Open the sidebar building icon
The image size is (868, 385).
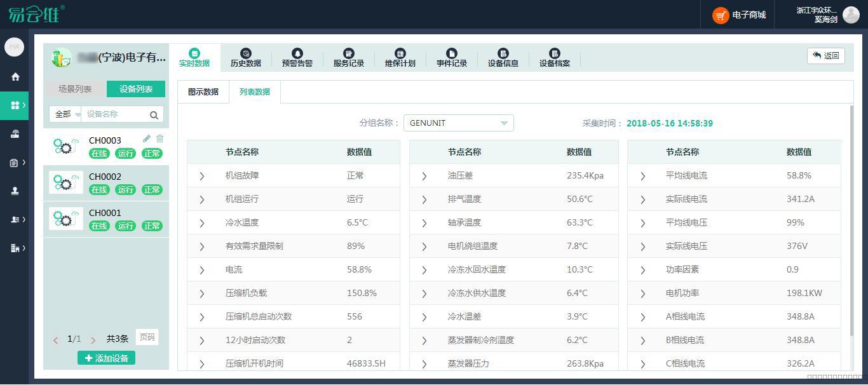coord(15,248)
